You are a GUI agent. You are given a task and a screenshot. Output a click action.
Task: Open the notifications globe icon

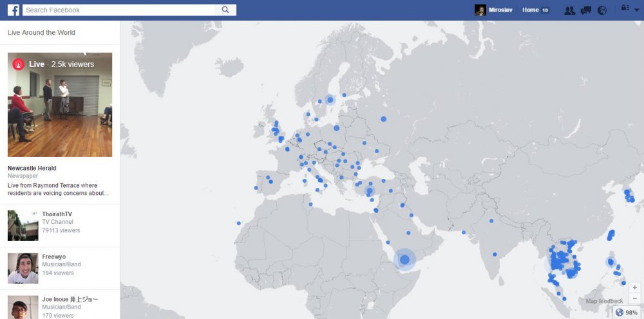coord(601,10)
